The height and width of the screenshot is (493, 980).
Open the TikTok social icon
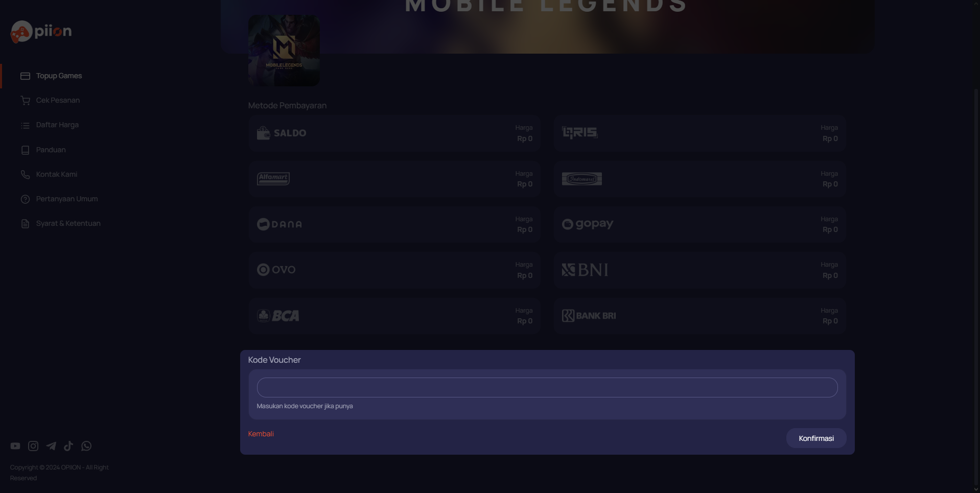tap(68, 446)
